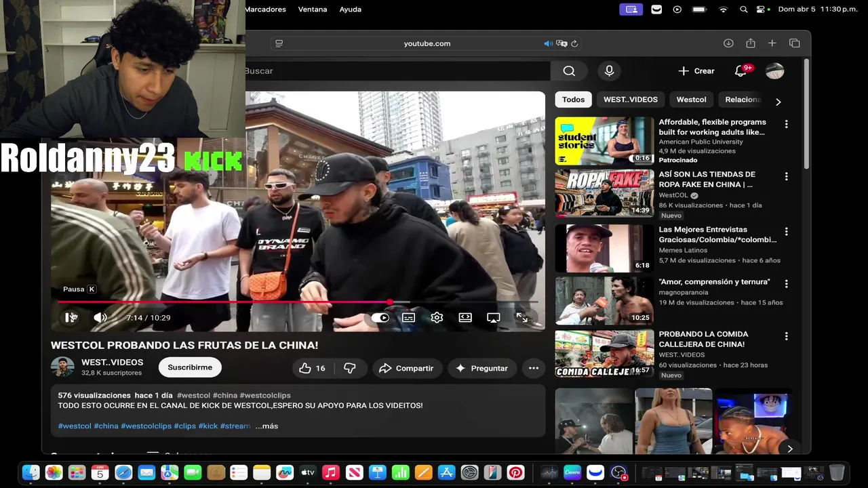
Task: Open the COMIDA CALLEJERA video thumbnail
Action: click(x=604, y=354)
